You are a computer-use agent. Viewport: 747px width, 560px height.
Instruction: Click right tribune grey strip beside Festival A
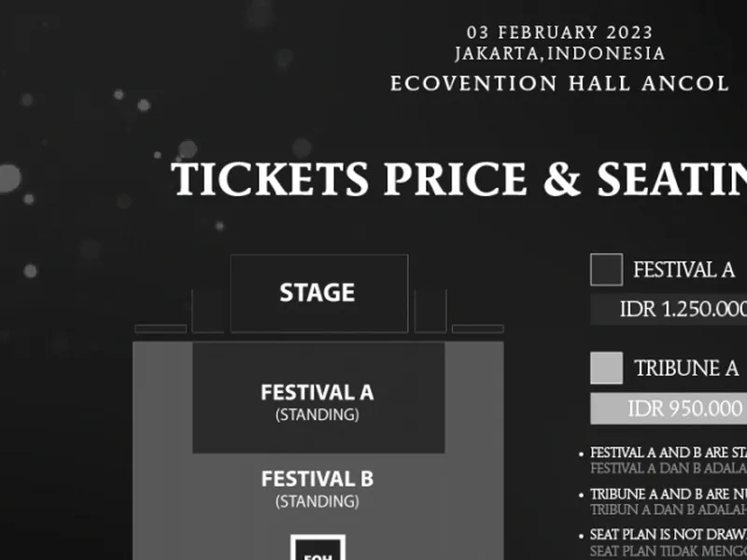[474, 398]
